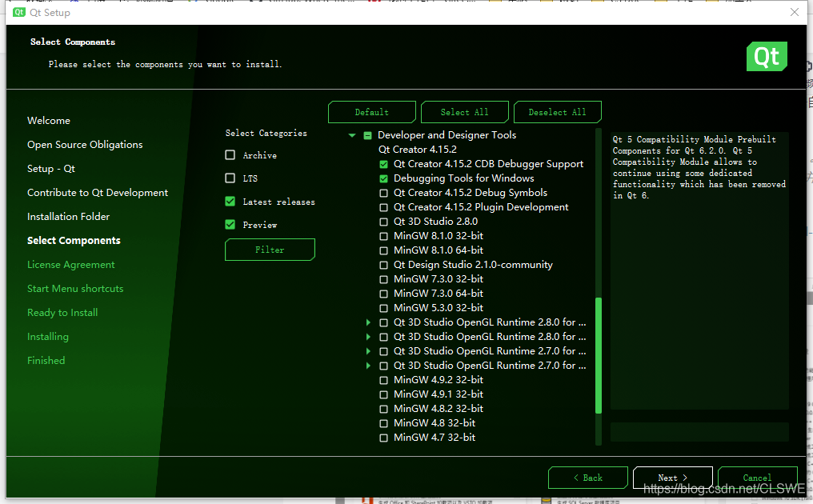Enable the Archive category checkbox
The image size is (813, 504).
tap(230, 155)
